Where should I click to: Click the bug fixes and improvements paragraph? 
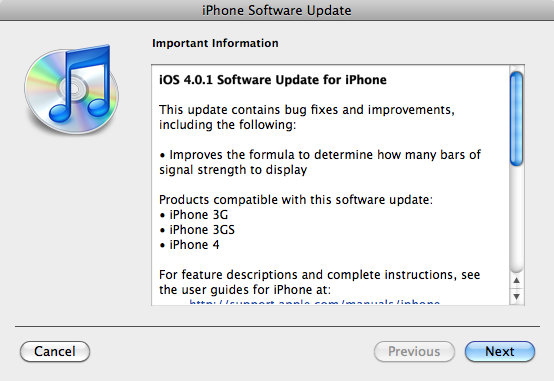(307, 117)
